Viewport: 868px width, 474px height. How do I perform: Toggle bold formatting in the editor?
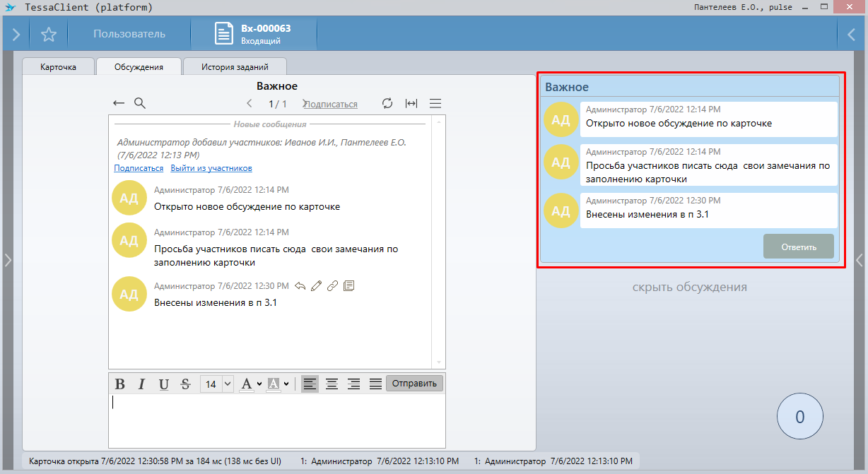[120, 384]
